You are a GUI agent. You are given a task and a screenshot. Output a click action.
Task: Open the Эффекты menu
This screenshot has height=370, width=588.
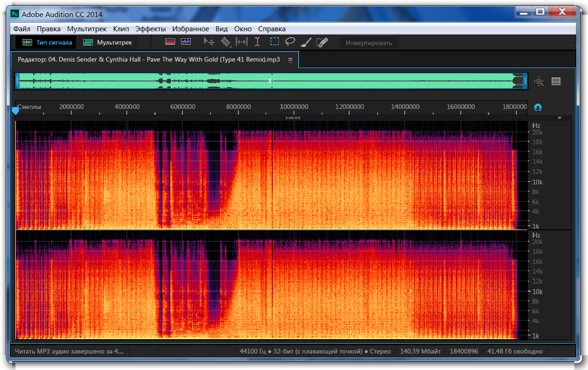click(x=150, y=28)
